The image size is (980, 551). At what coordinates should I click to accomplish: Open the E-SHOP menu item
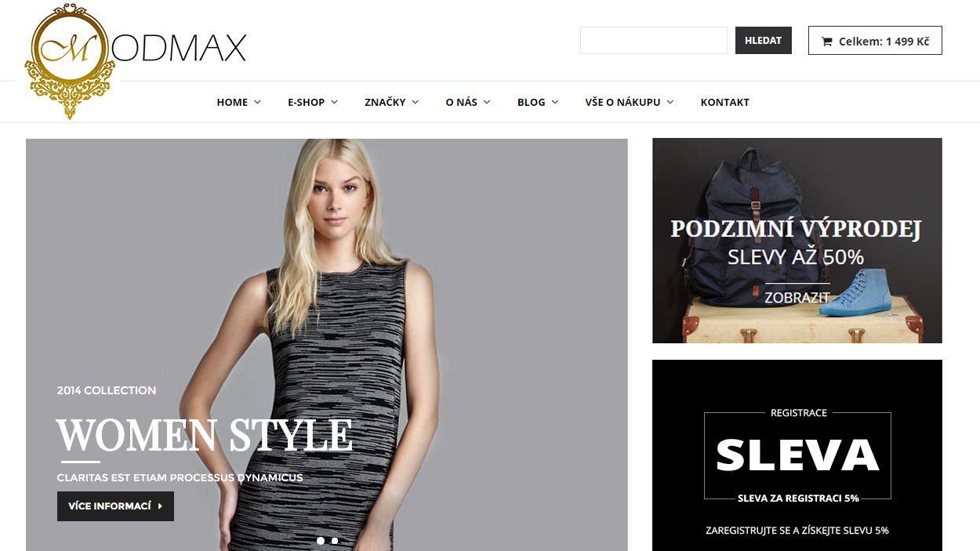pos(306,103)
